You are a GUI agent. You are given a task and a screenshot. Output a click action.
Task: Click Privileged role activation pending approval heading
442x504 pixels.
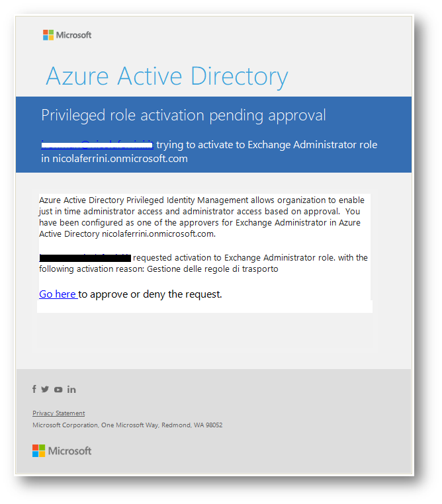click(183, 116)
